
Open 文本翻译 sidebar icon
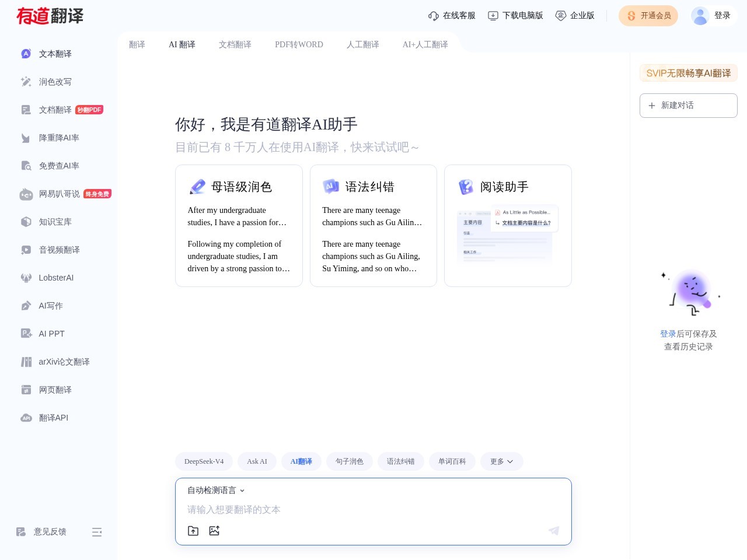pyautogui.click(x=26, y=54)
